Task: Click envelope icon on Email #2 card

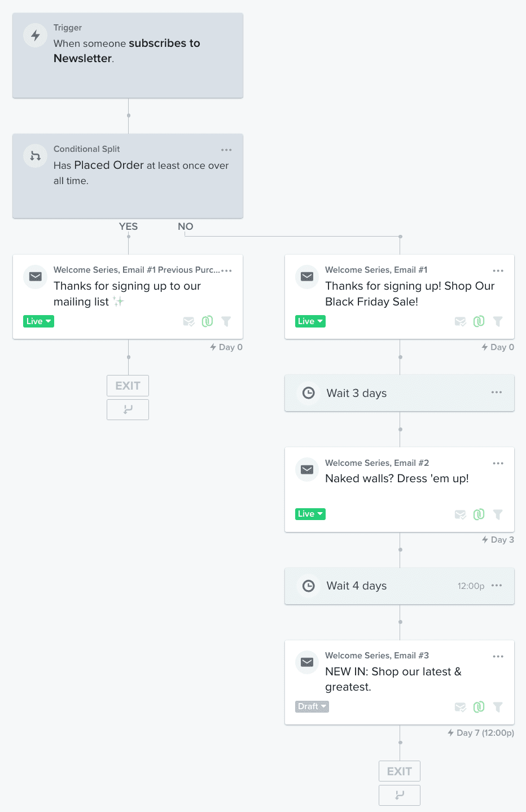Action: pyautogui.click(x=307, y=469)
